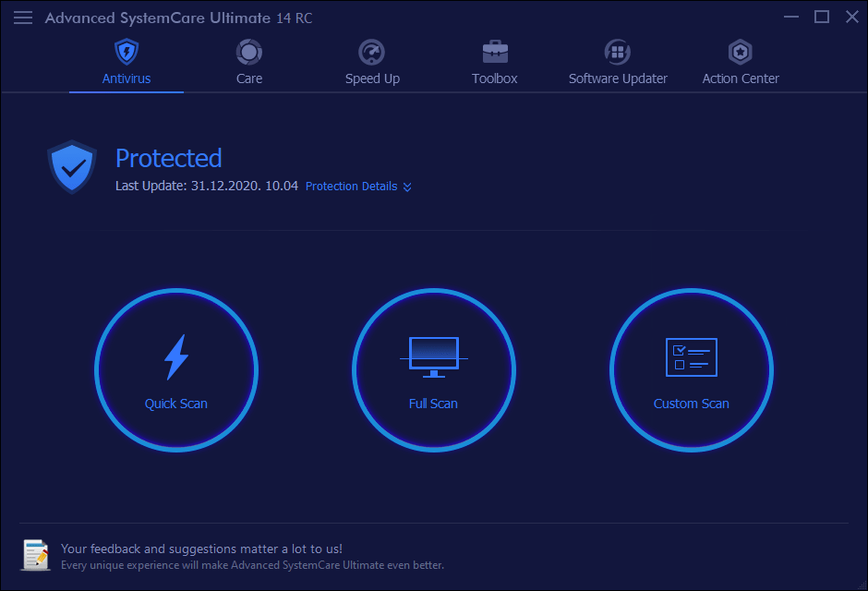
Task: Click the Full Scan monitor icon
Action: (x=434, y=357)
